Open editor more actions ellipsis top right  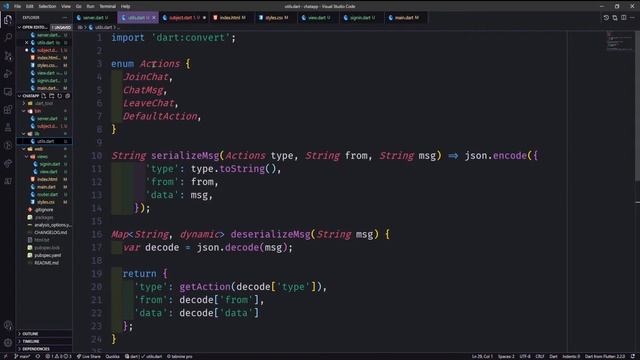point(633,18)
